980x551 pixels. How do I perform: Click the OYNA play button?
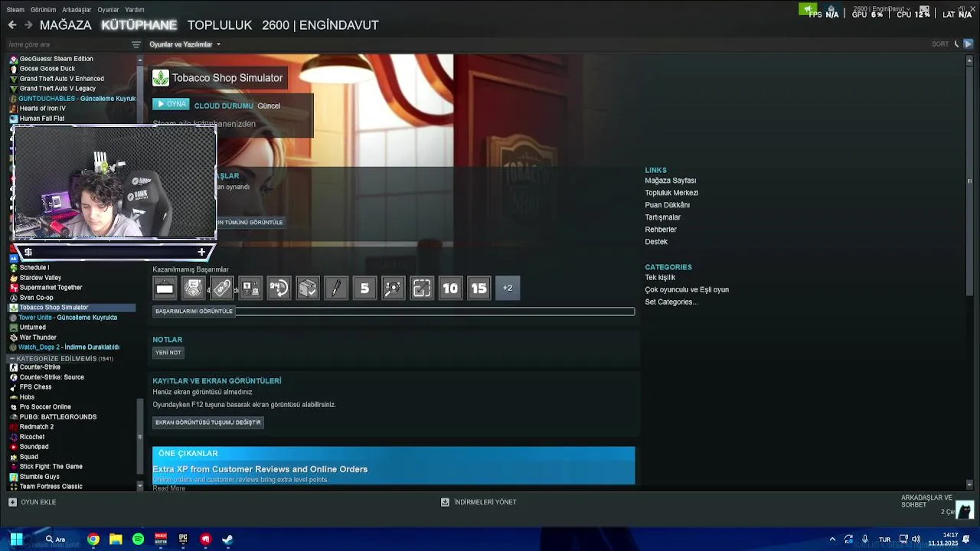point(171,104)
